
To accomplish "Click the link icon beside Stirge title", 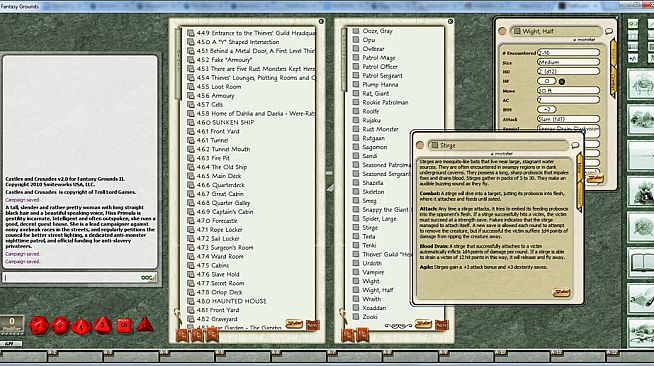I will pos(435,145).
